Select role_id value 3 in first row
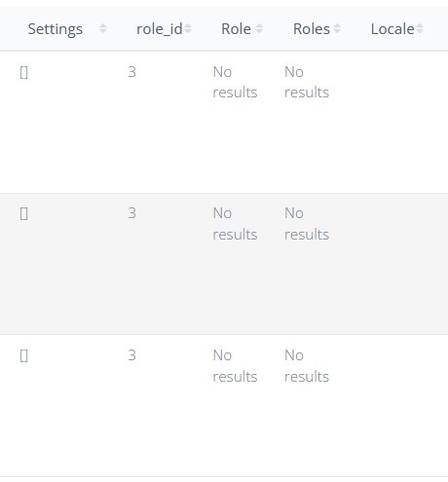 131,72
